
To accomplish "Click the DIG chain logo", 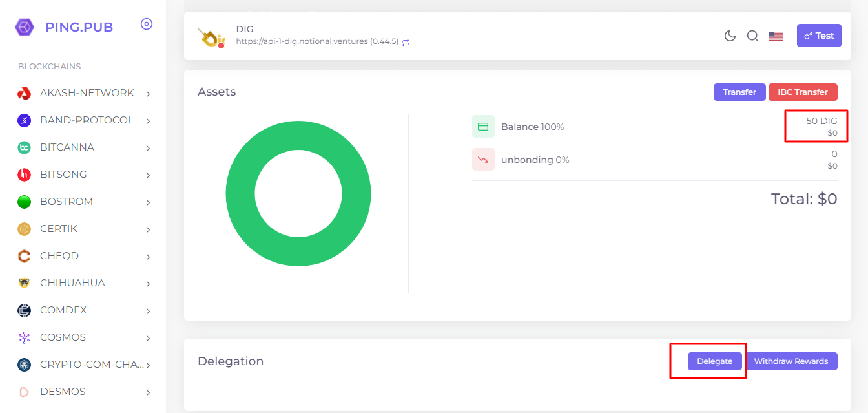I will click(211, 37).
